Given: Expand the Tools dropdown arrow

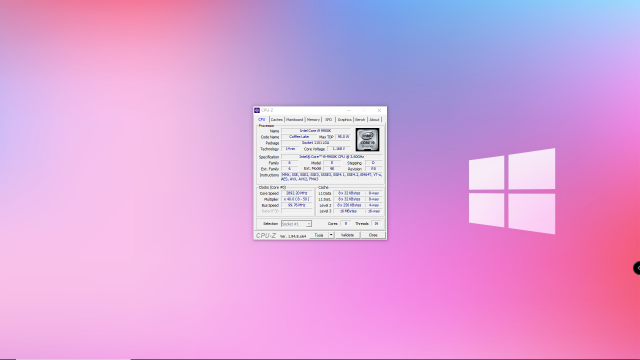Looking at the screenshot, I should (x=331, y=235).
